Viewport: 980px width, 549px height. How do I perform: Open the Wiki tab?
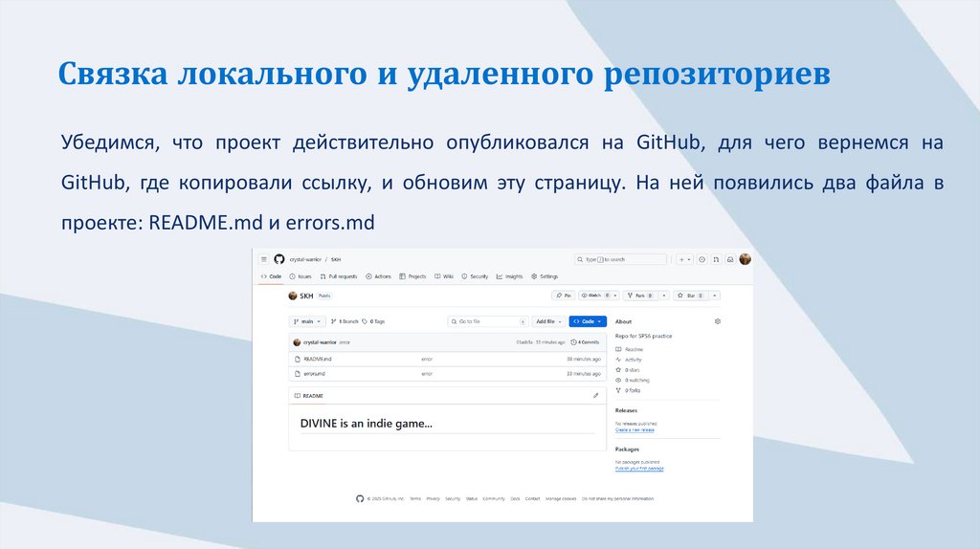pos(444,276)
